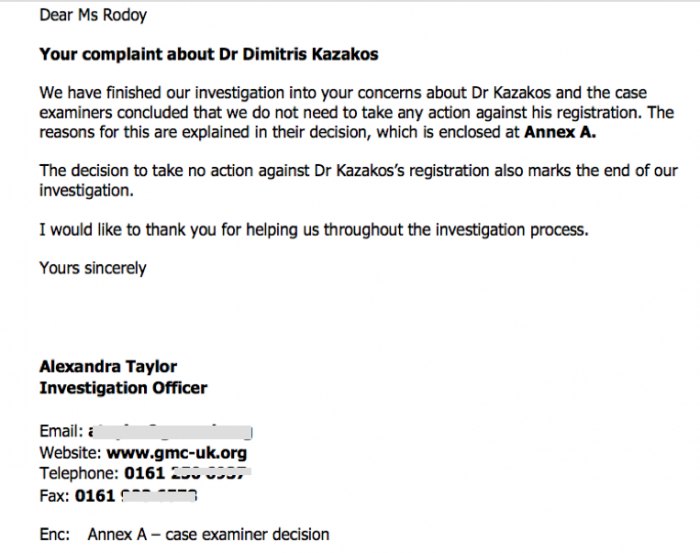Click the 'Investigation Officer' title
This screenshot has height=553, width=700.
(123, 388)
